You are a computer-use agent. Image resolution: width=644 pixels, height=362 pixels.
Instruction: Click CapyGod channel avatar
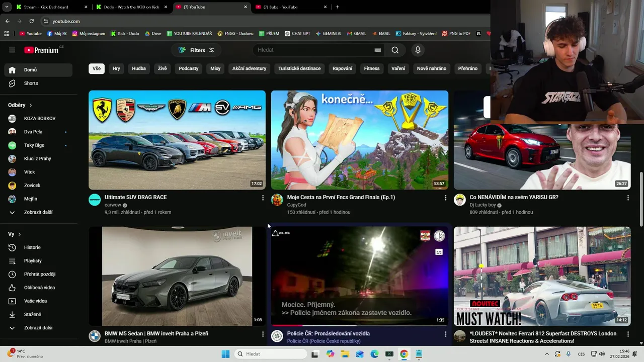(277, 200)
